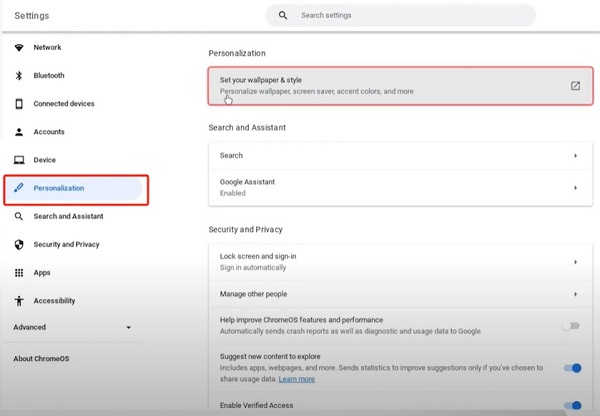This screenshot has width=600, height=416.
Task: Open Manage other people chevron
Action: [575, 294]
